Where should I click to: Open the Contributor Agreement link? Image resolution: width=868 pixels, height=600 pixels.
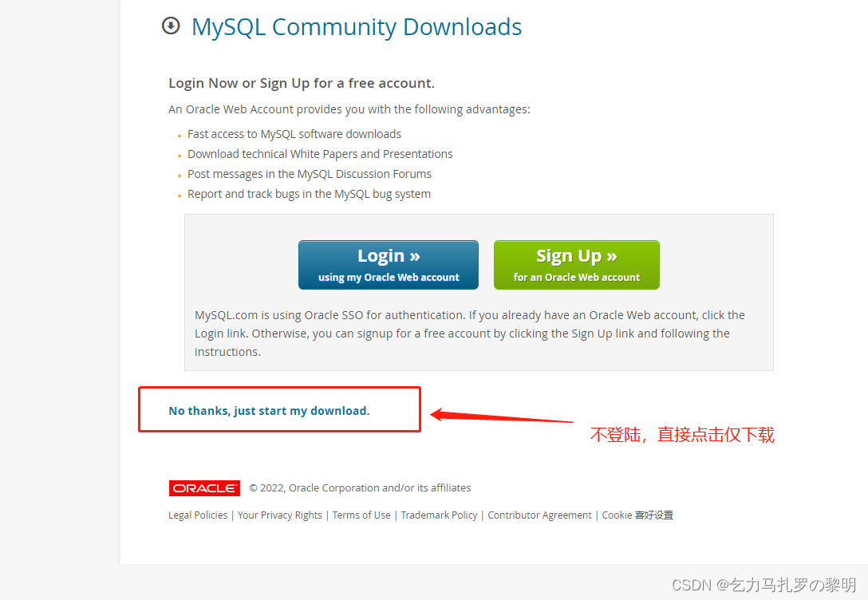[539, 515]
